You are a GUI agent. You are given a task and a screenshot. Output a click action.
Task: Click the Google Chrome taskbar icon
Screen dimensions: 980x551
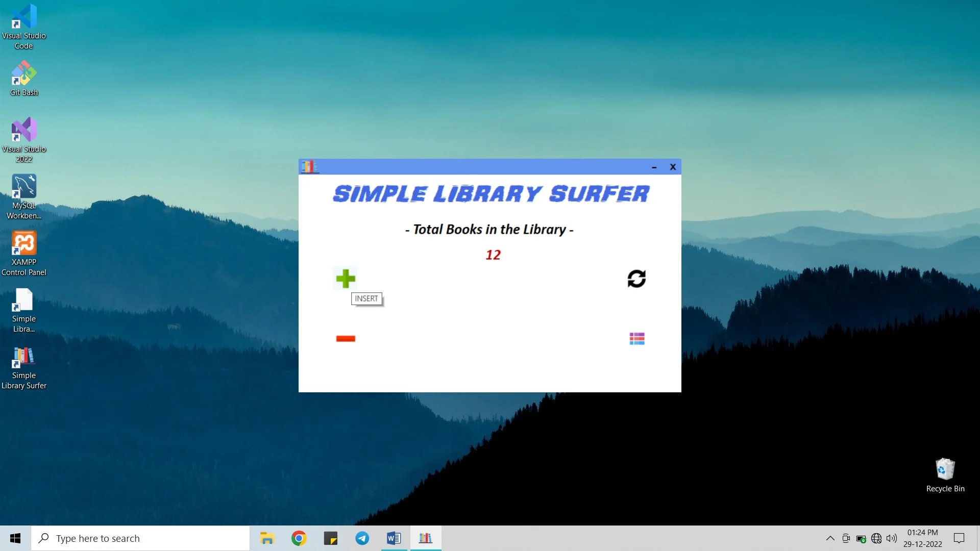[299, 538]
